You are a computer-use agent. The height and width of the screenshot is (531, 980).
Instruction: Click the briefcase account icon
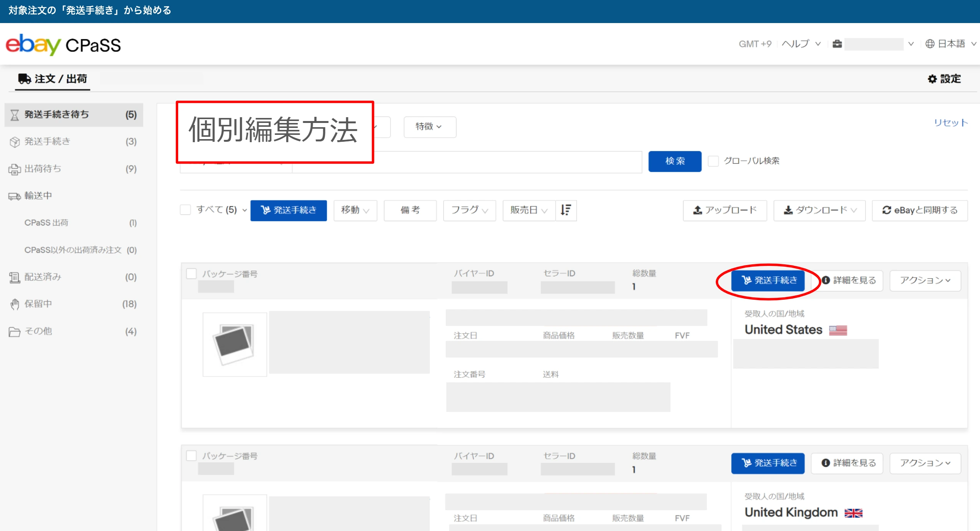tap(837, 44)
